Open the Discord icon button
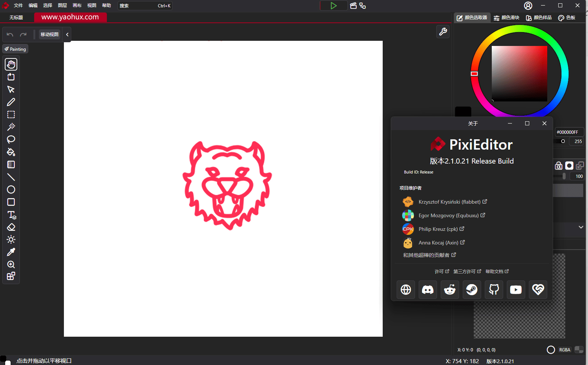Image resolution: width=588 pixels, height=365 pixels. pyautogui.click(x=428, y=290)
